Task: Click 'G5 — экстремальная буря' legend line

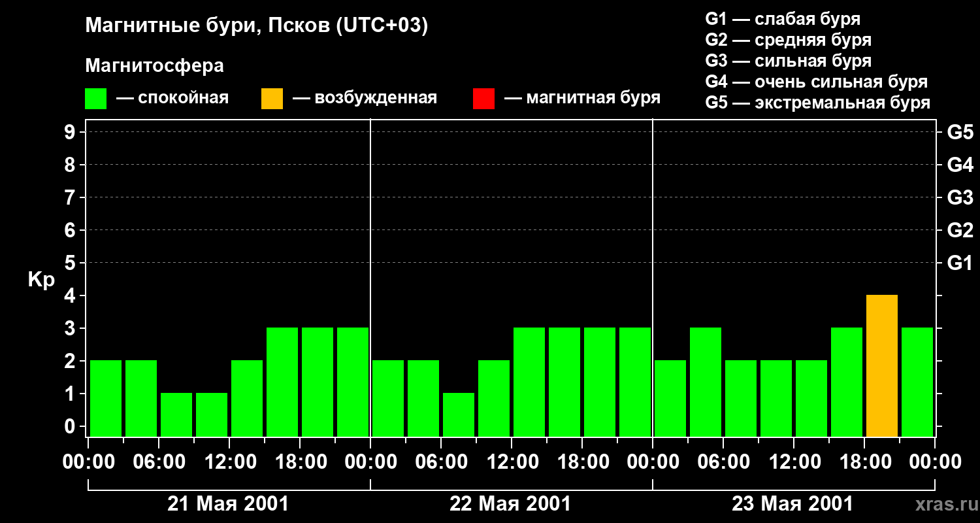Action: coord(818,103)
